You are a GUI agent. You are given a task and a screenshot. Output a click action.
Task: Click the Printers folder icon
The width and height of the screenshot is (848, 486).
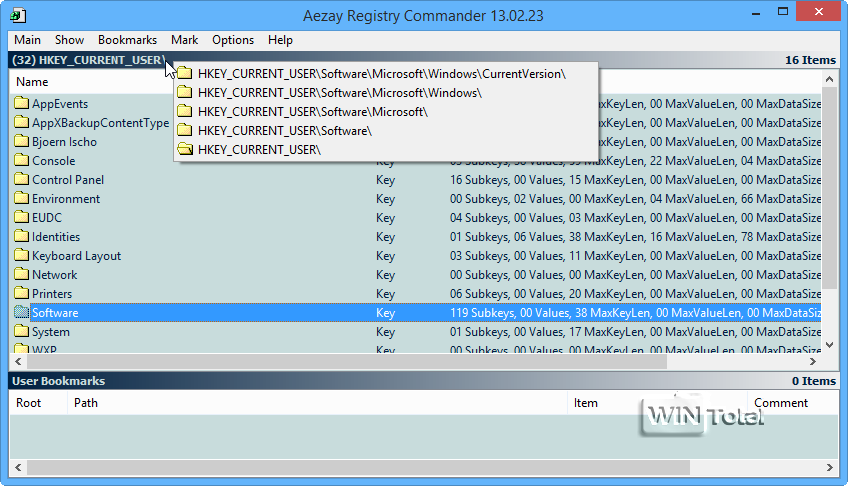pyautogui.click(x=22, y=292)
